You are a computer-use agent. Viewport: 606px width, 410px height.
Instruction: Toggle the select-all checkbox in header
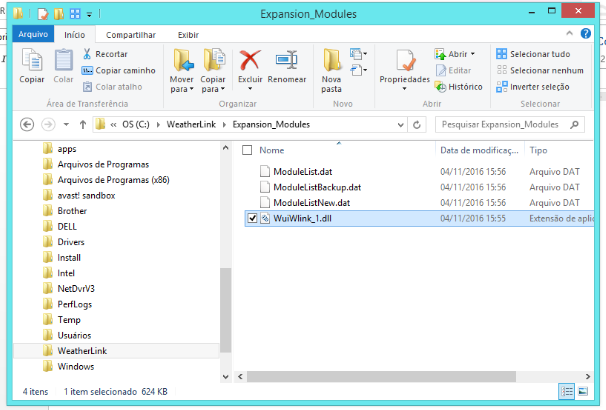pos(247,150)
